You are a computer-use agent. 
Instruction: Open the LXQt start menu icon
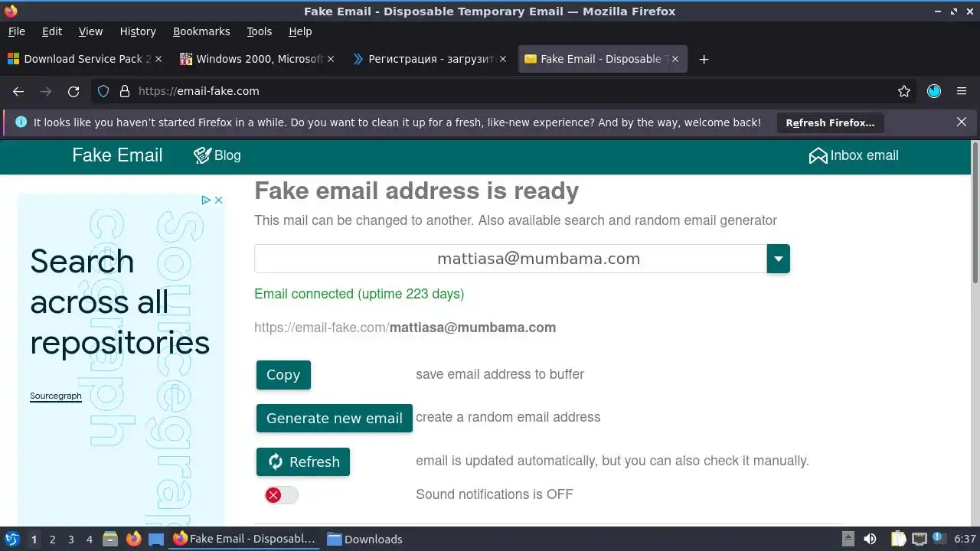click(12, 539)
